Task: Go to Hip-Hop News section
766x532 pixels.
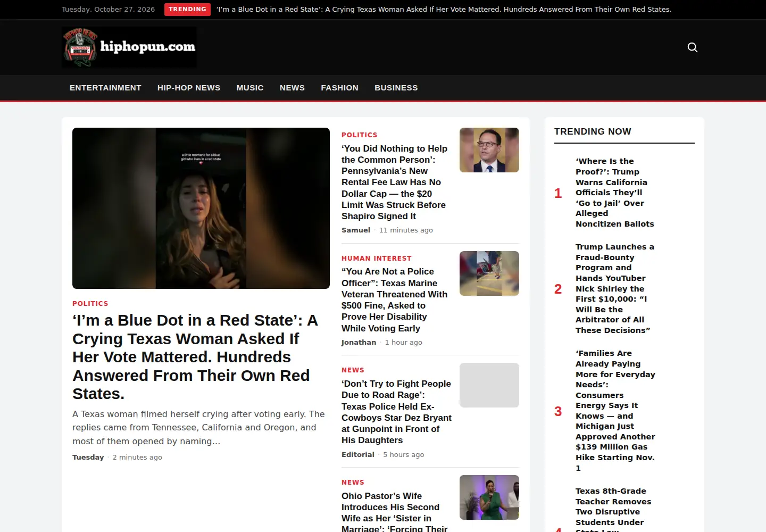Action: coord(189,88)
